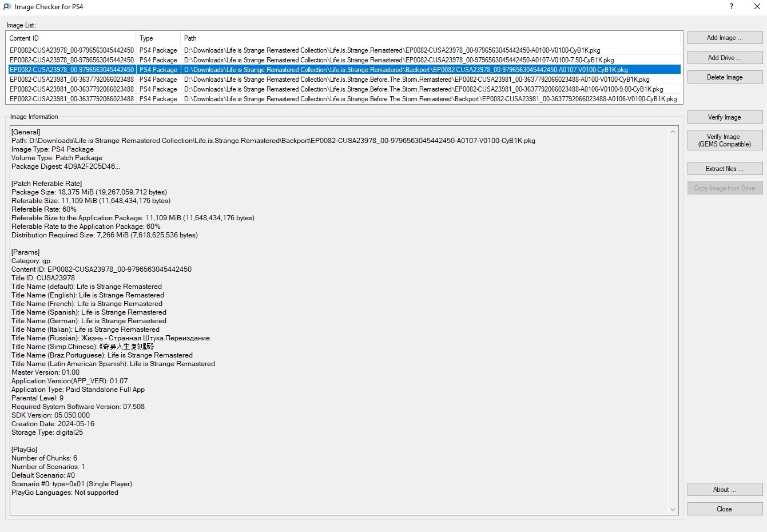Click the Parental Level: 9 line
The image size is (767, 532).
38,398
